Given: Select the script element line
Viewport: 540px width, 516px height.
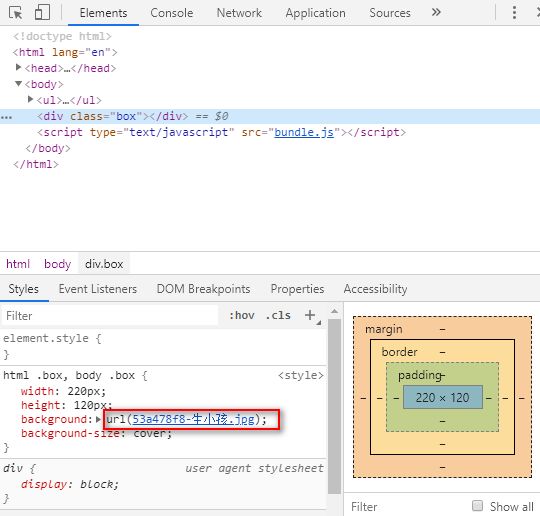Looking at the screenshot, I should (221, 132).
